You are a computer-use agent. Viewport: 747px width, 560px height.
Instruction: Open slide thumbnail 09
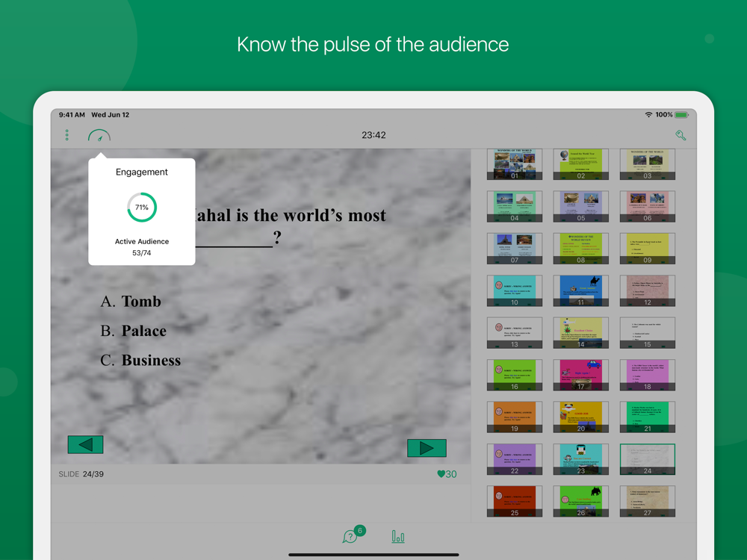coord(648,249)
